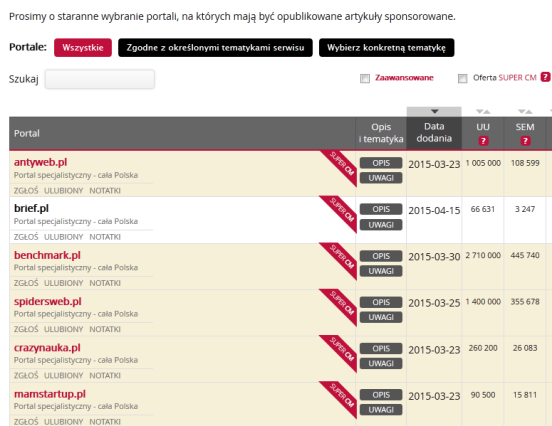This screenshot has height=426, width=552.
Task: Show OPIS for benchmark.pl
Action: pyautogui.click(x=381, y=256)
